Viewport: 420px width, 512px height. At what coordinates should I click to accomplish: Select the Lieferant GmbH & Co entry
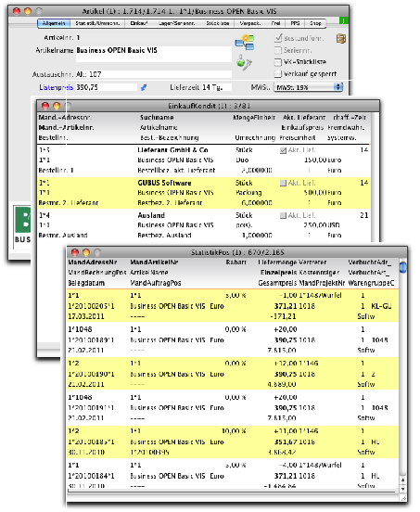pyautogui.click(x=204, y=160)
